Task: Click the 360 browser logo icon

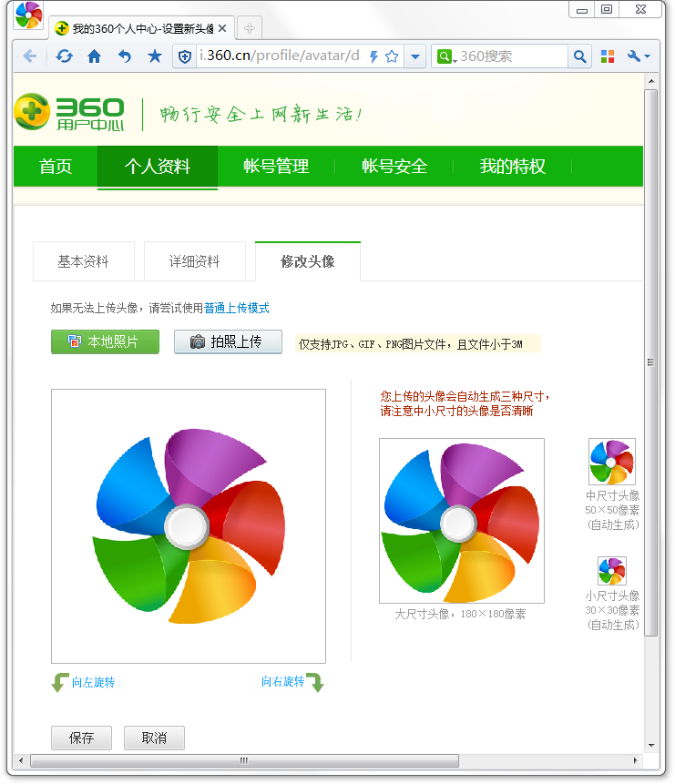Action: click(28, 16)
